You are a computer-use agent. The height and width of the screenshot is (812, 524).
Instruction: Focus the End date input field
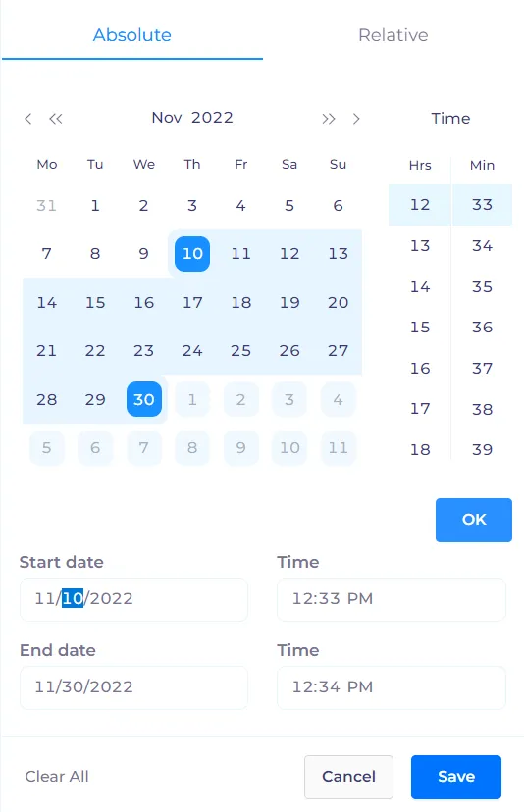point(133,687)
